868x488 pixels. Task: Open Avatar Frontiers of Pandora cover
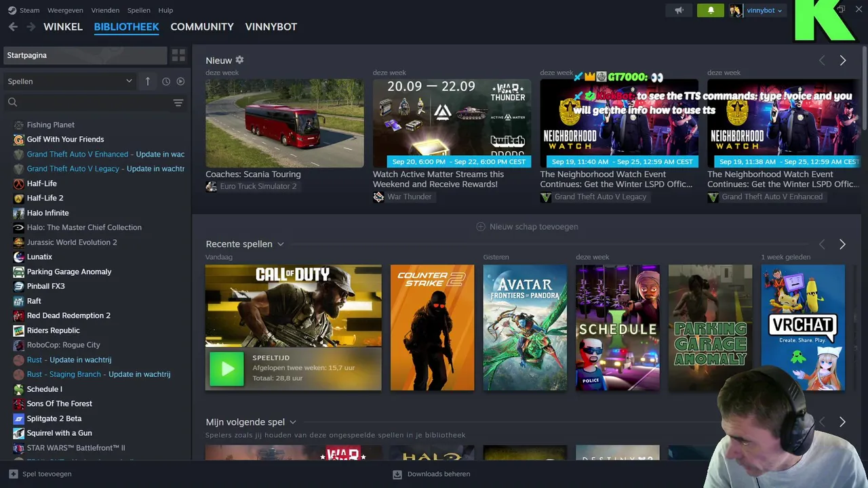point(525,327)
